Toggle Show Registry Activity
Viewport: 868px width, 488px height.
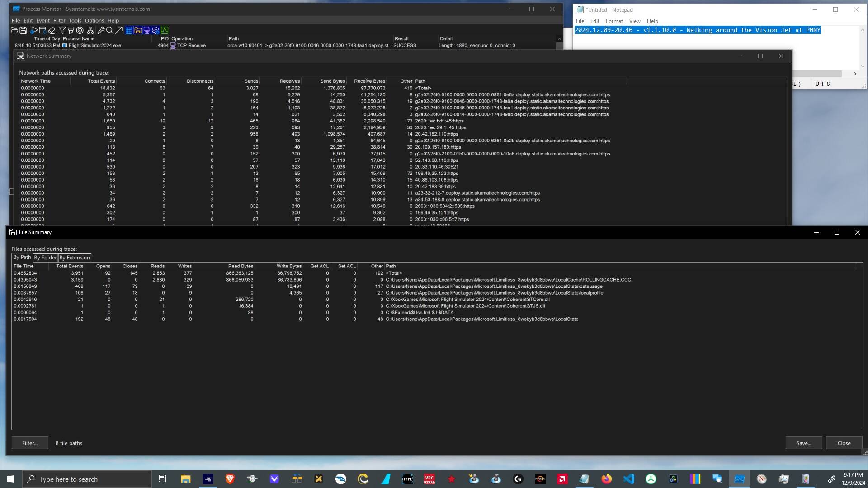click(x=129, y=30)
